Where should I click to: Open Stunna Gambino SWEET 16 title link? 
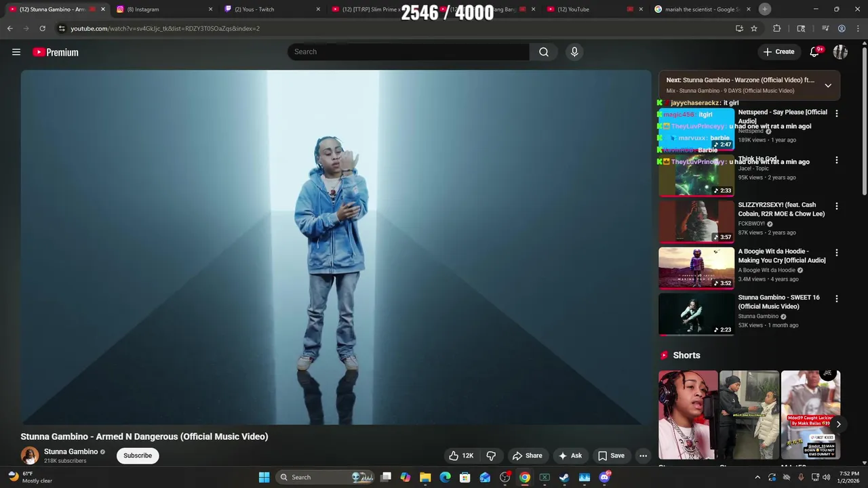(778, 302)
